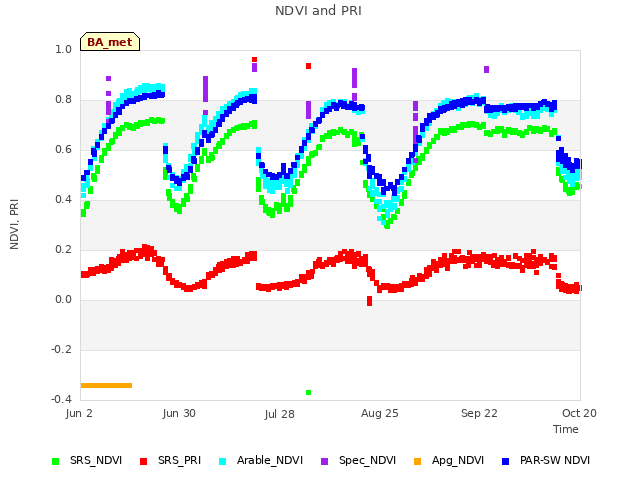Toggle SRS_PRI series via legend label
This screenshot has width=640, height=480.
[x=180, y=460]
